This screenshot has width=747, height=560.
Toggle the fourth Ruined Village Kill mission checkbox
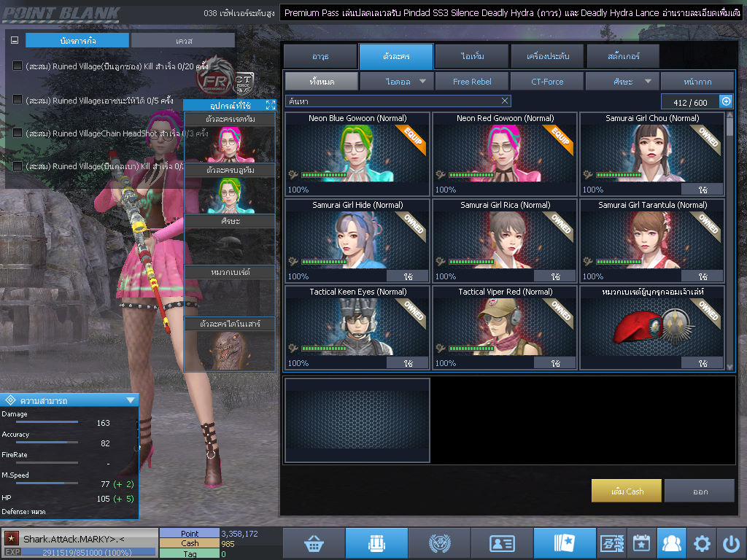click(x=18, y=166)
